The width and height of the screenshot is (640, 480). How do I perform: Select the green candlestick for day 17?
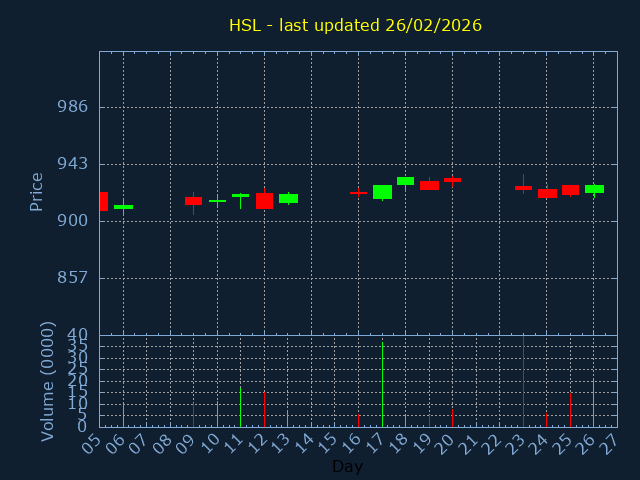coord(382,192)
